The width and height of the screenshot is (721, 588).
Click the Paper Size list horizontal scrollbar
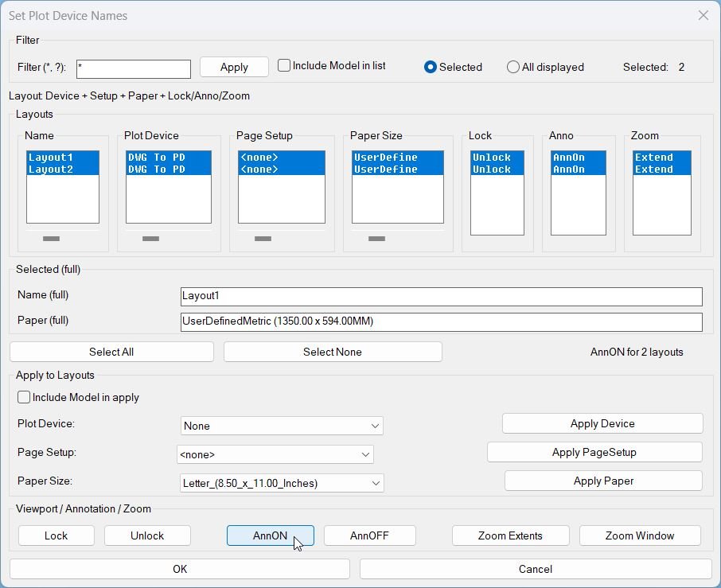pos(377,239)
